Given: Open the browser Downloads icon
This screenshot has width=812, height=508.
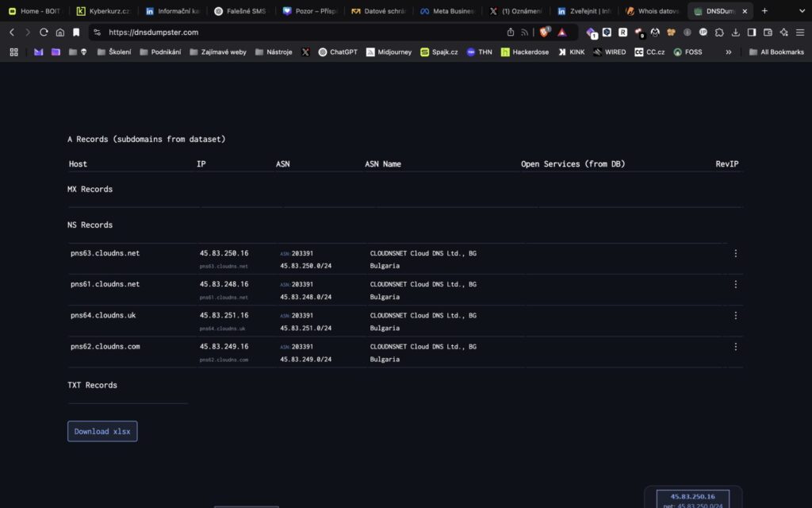Looking at the screenshot, I should pos(735,32).
